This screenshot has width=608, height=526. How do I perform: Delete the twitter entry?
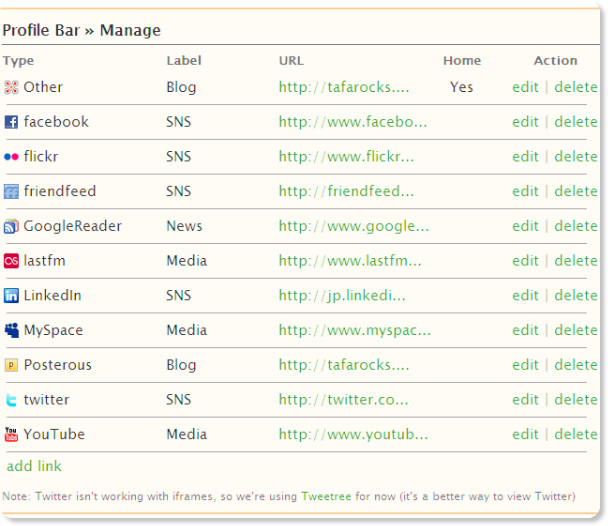[576, 400]
